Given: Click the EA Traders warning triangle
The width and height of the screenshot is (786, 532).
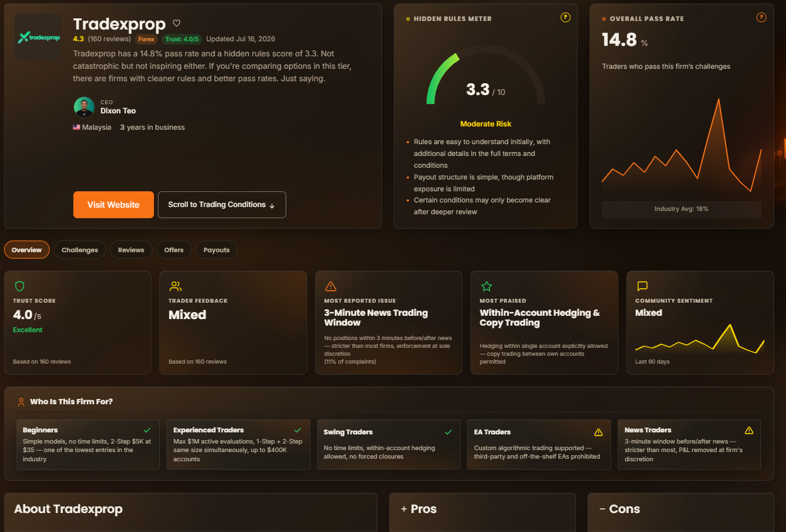Looking at the screenshot, I should [x=598, y=432].
